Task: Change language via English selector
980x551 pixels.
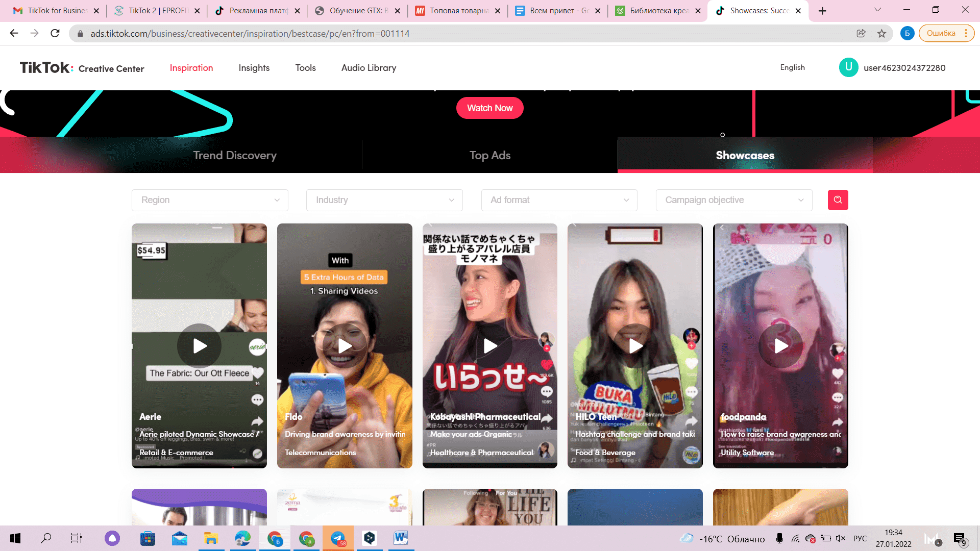Action: point(792,67)
